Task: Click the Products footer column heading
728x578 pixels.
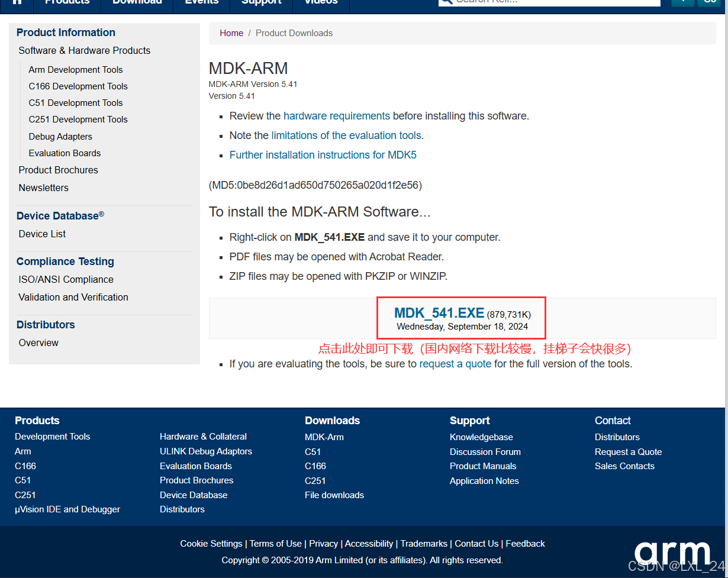Action: coord(37,421)
